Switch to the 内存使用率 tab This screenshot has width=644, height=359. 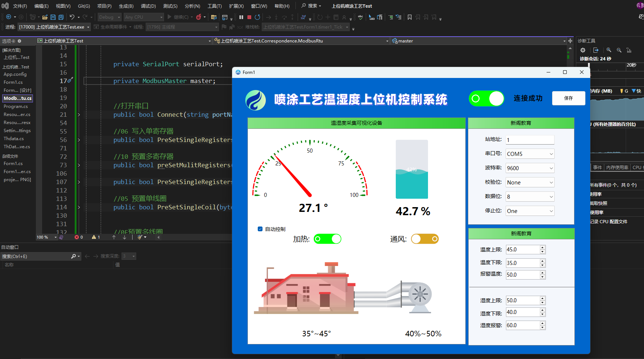click(x=617, y=168)
